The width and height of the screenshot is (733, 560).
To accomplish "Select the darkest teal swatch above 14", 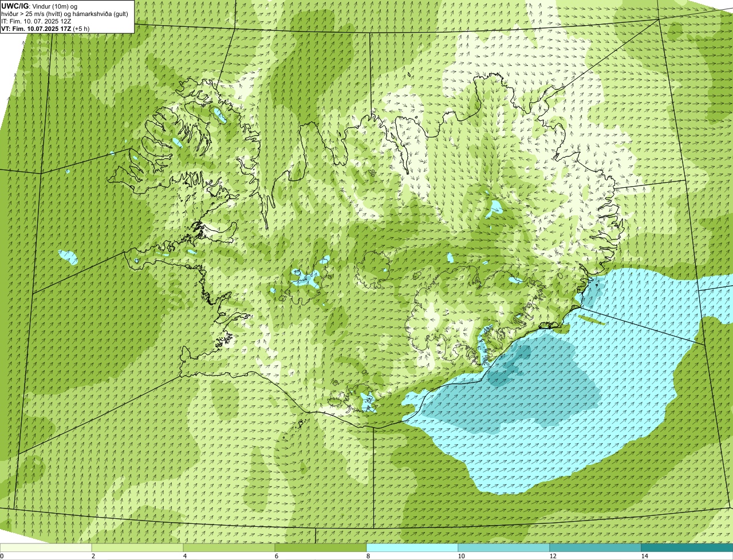I will point(687,547).
